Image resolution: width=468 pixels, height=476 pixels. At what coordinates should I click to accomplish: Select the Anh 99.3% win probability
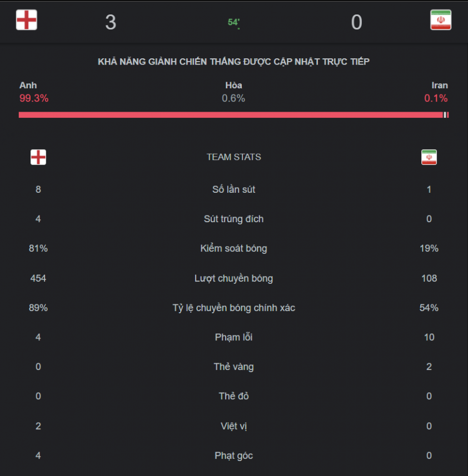[34, 92]
